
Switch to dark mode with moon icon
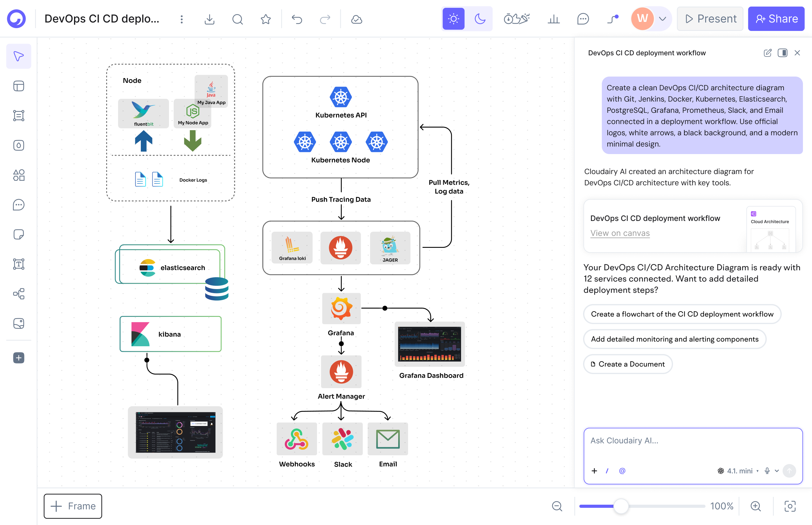(x=480, y=19)
